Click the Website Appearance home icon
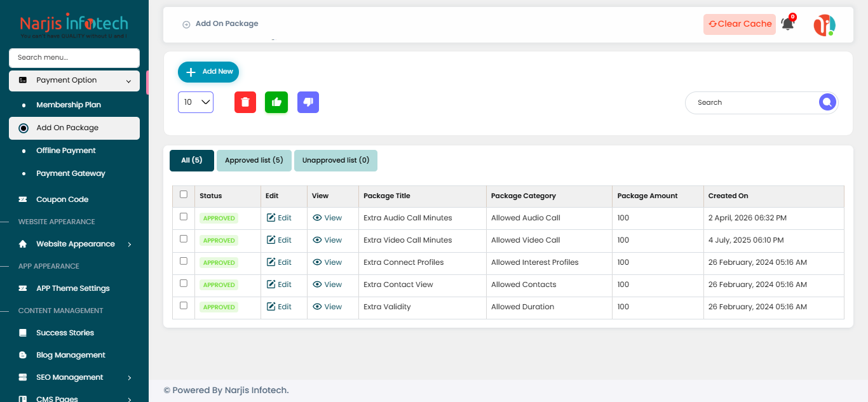Image resolution: width=868 pixels, height=402 pixels. click(x=23, y=244)
